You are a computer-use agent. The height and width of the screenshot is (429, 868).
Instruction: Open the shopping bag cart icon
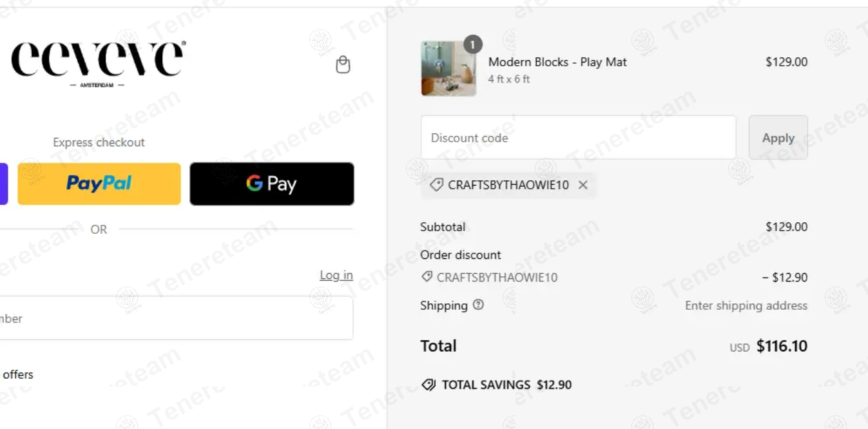[343, 64]
